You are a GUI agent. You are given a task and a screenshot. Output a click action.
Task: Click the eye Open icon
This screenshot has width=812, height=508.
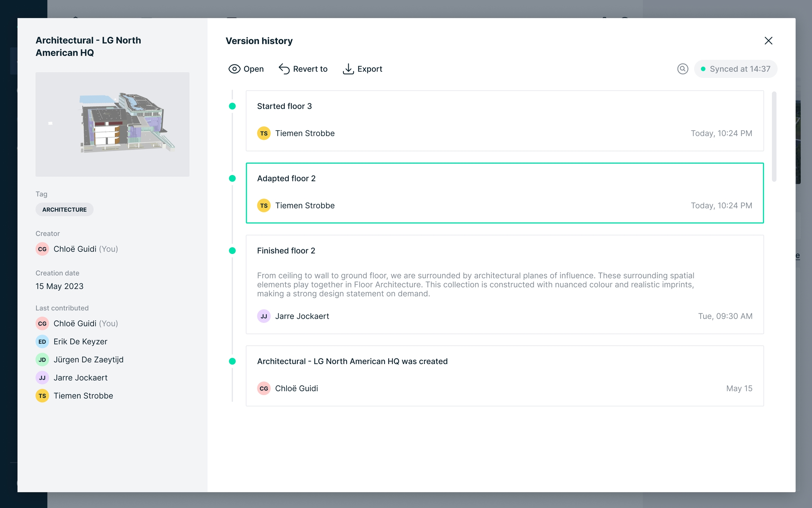coord(234,69)
